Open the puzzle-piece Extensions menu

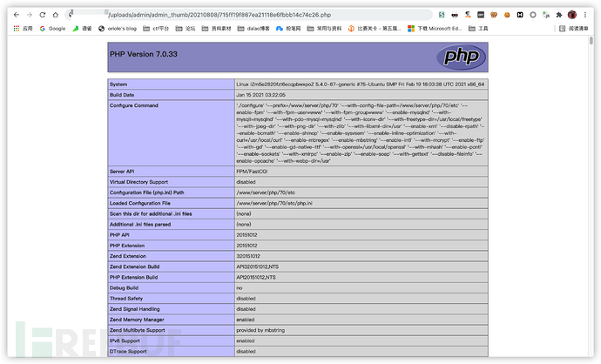(x=559, y=15)
